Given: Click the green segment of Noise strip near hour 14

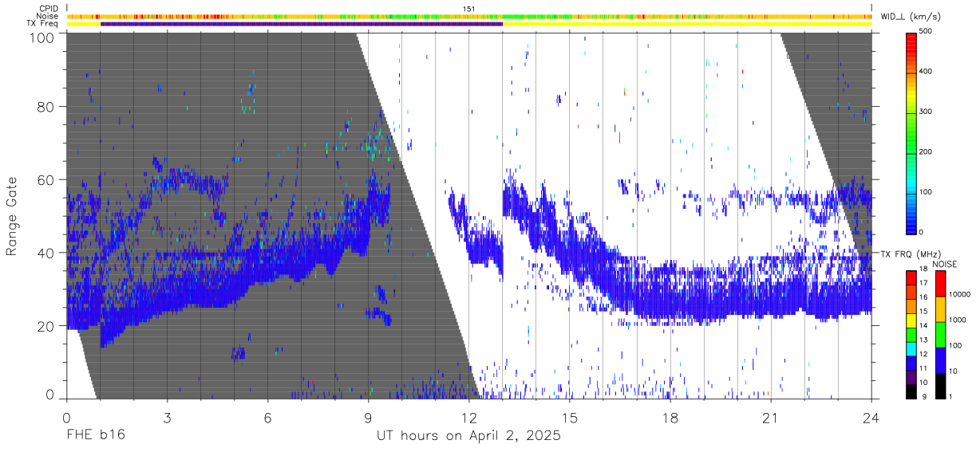Looking at the screenshot, I should click(536, 16).
